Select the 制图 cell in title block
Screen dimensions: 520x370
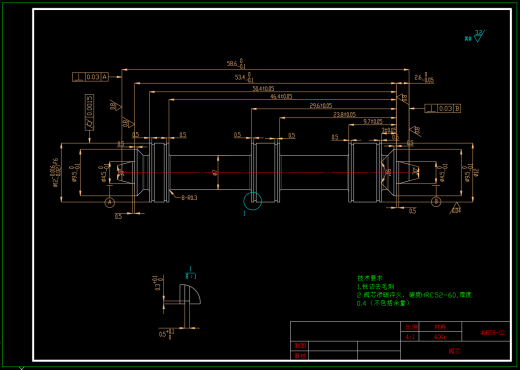click(300, 346)
